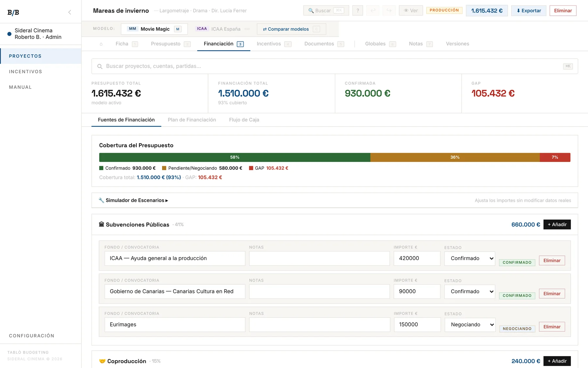Switch to the ICAA España model
588x368 pixels.
tap(222, 29)
